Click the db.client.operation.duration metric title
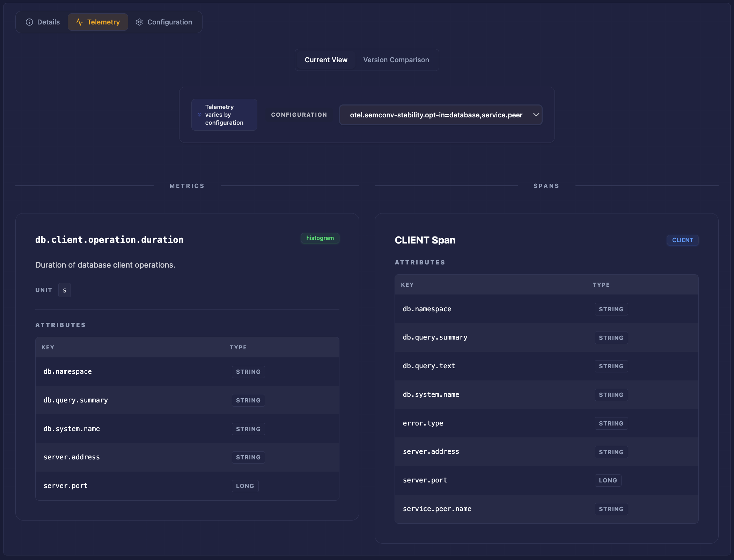734x560 pixels. (109, 240)
